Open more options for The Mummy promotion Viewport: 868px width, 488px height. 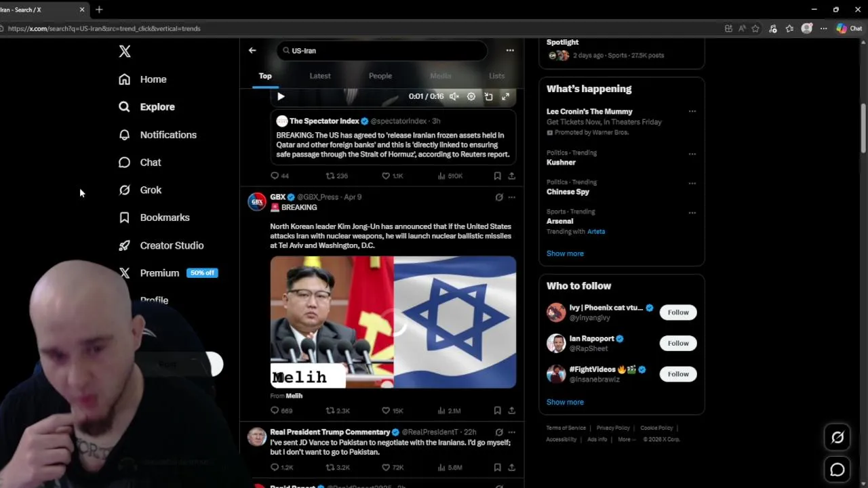pos(692,111)
